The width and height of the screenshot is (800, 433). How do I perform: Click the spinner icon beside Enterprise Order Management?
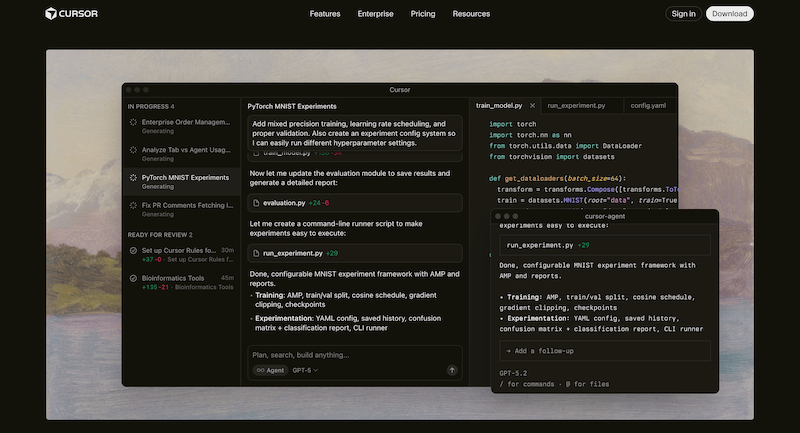pyautogui.click(x=133, y=123)
